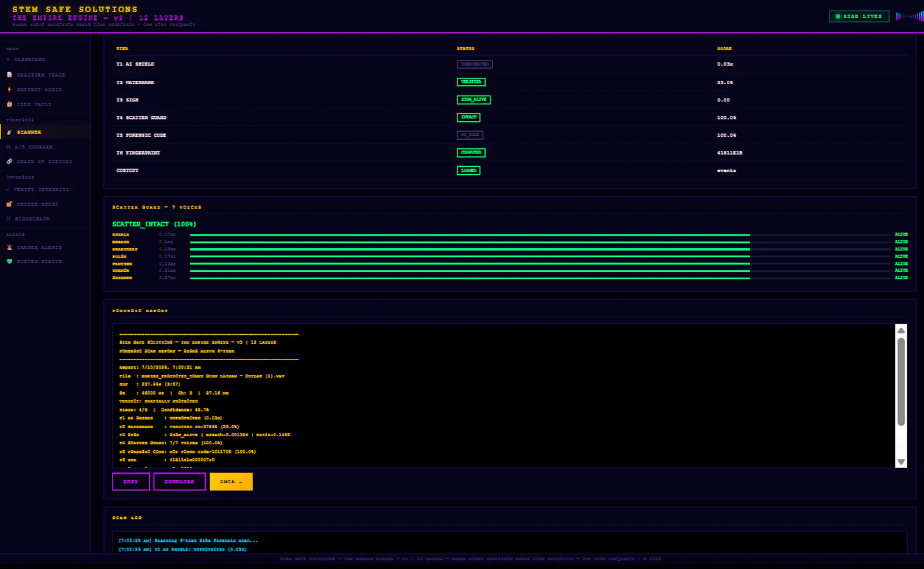Click the forensic report scrollbar thumb
924x569 pixels.
901,382
